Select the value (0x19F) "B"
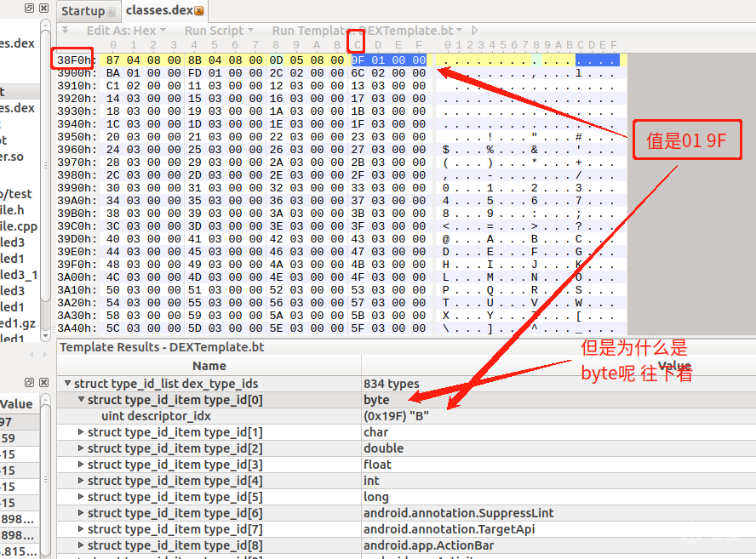 point(396,416)
